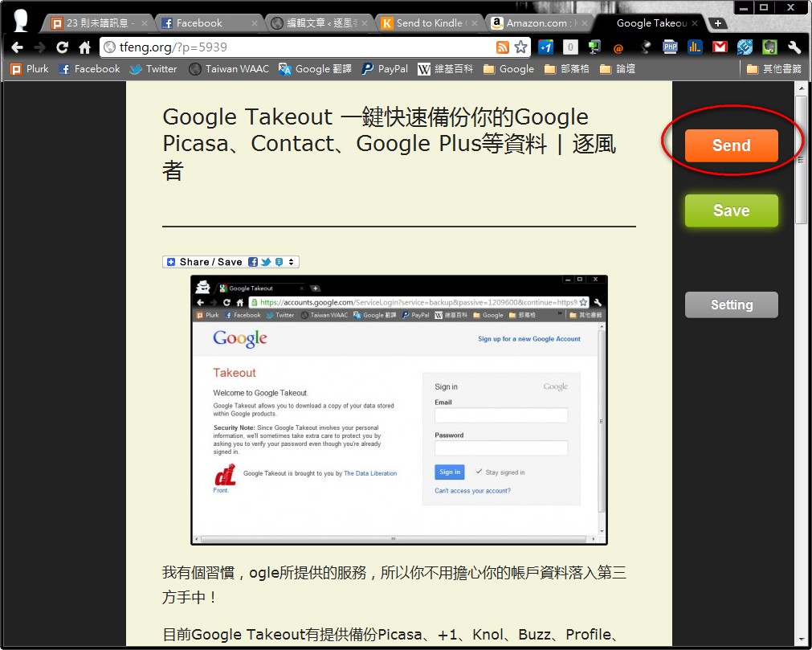The image size is (812, 650).
Task: Open the Twitter bookmark
Action: [153, 69]
